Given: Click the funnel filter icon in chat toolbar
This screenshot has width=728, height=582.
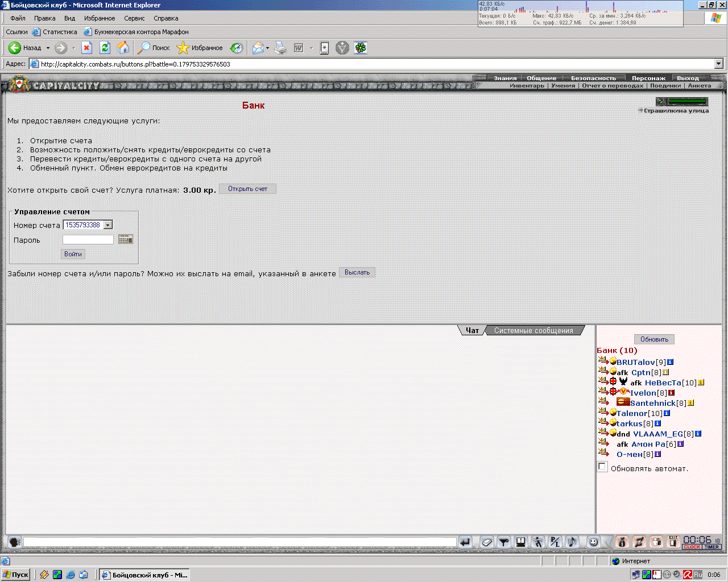Looking at the screenshot, I should pyautogui.click(x=503, y=542).
